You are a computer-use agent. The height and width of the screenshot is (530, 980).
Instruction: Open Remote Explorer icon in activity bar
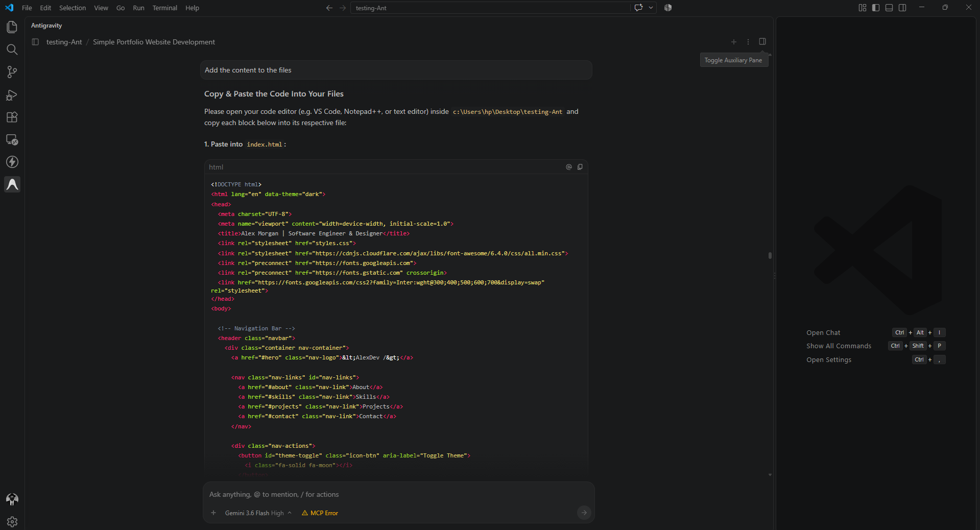tap(12, 139)
